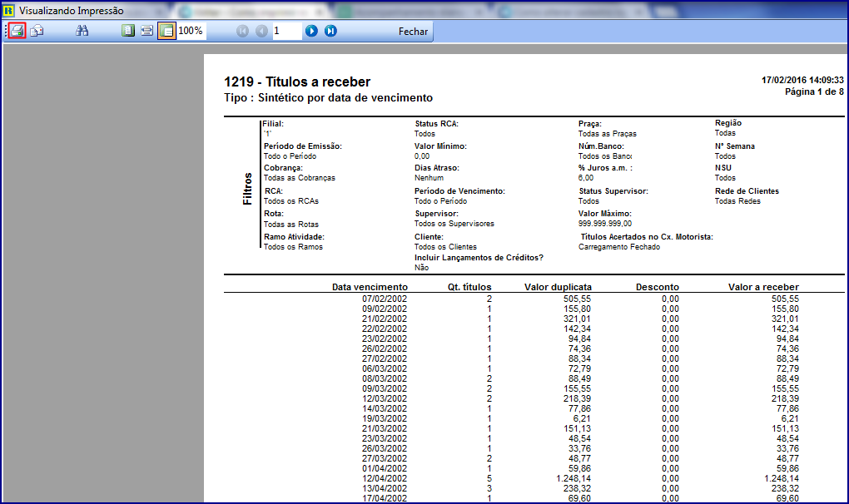This screenshot has width=849, height=504.
Task: Click 'Incluir Lançamentos de Créditos?' label
Action: point(479,258)
